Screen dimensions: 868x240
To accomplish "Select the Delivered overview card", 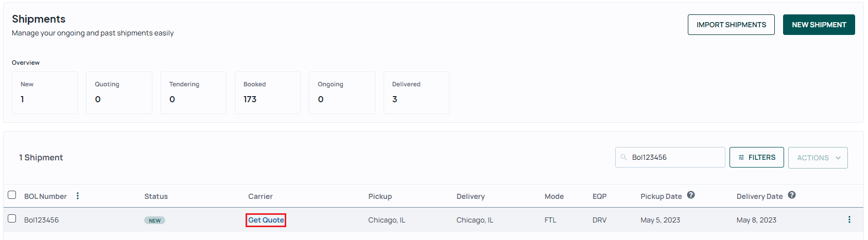I will point(416,93).
